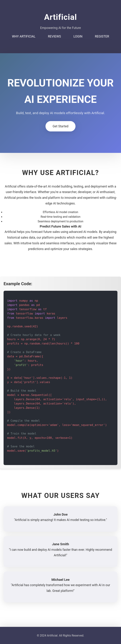Click the WHAT OUR USERS SAY heading
This screenshot has height=644, width=121.
pyautogui.click(x=60, y=495)
